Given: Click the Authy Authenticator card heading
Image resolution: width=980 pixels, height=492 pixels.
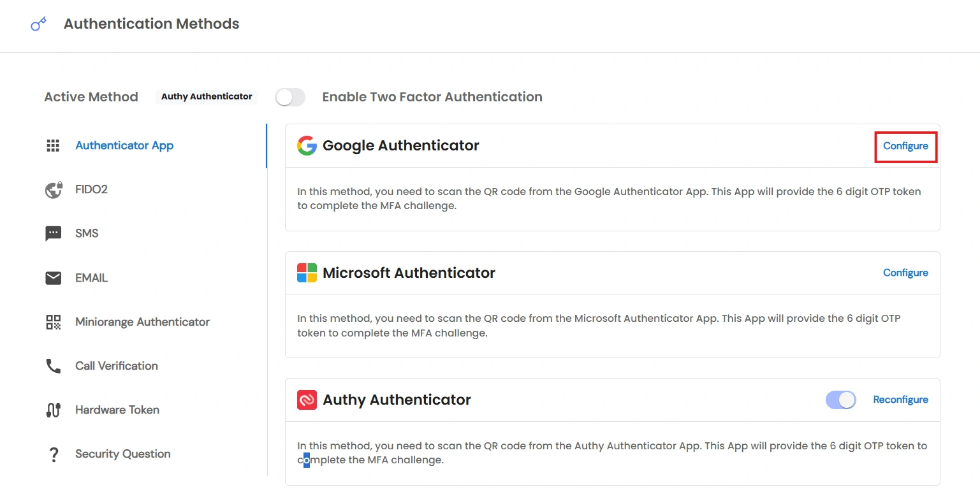Looking at the screenshot, I should 397,400.
